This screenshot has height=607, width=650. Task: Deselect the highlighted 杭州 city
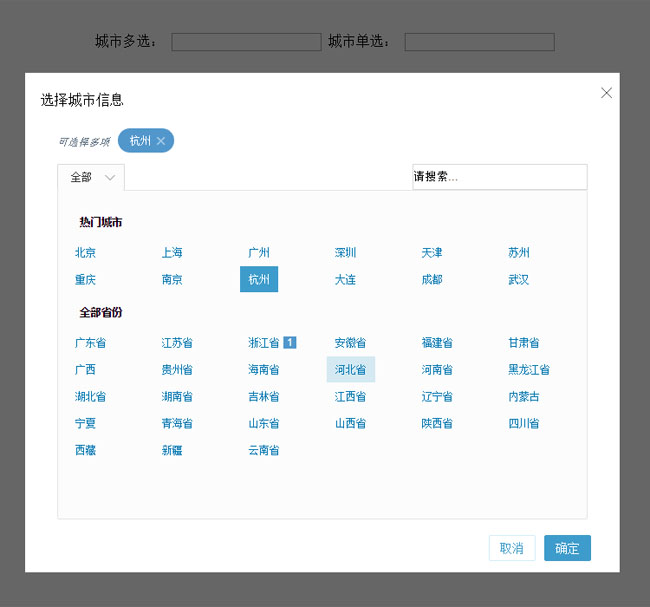tap(259, 280)
